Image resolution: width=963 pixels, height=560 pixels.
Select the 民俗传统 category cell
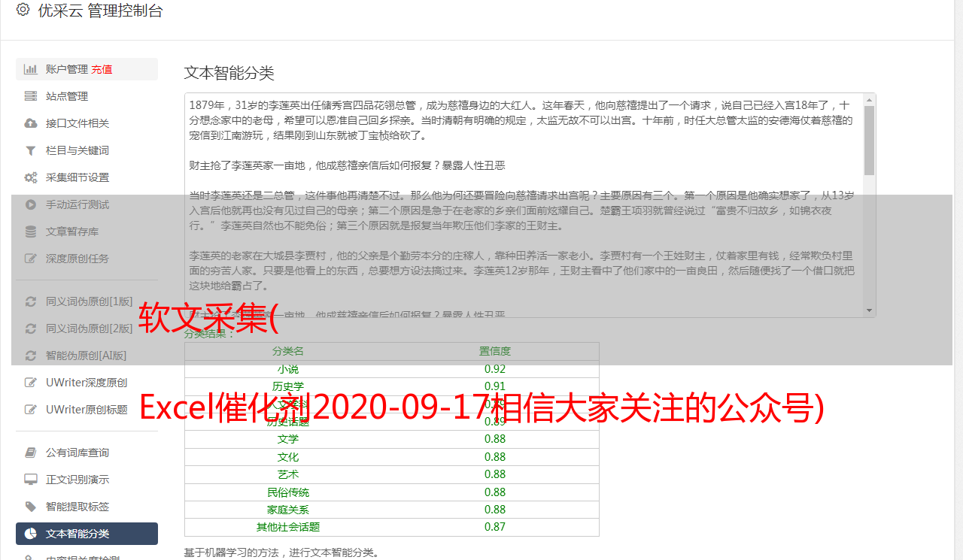tap(288, 492)
